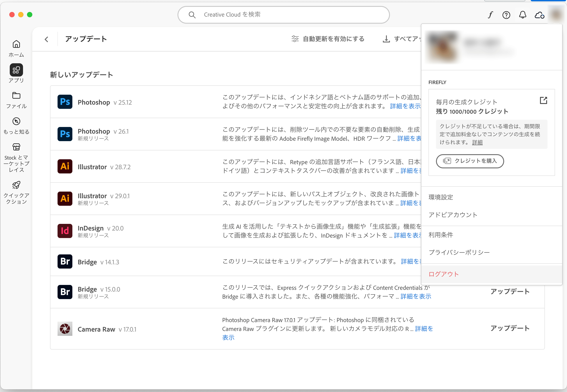
Task: Click アップデート button for Bridge v 15.0.0
Action: pos(510,292)
